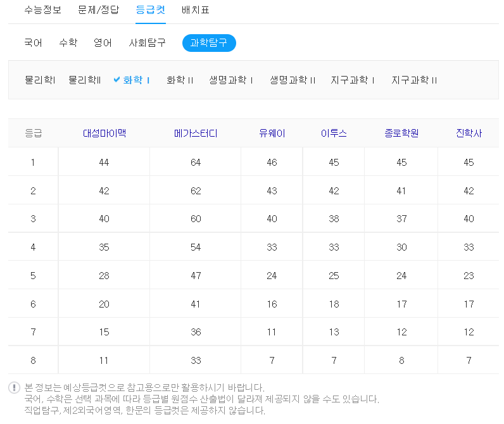The width and height of the screenshot is (504, 424).
Task: Click the notice exclamation icon
Action: 14,388
